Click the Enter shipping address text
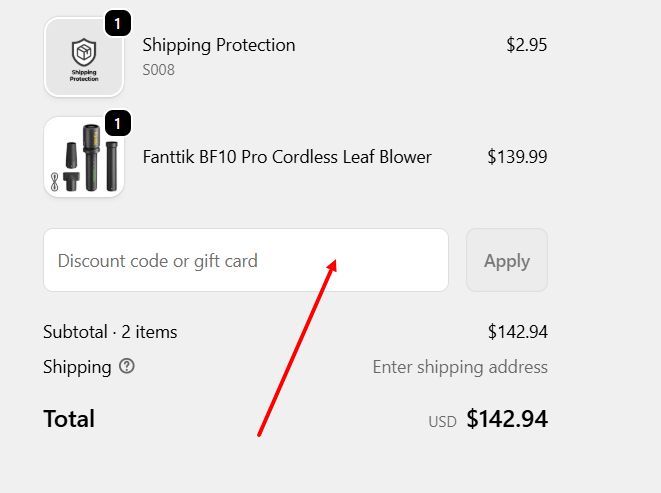 tap(460, 367)
